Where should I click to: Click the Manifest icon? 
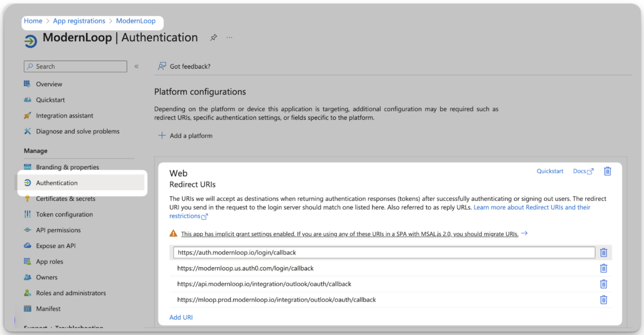[27, 309]
